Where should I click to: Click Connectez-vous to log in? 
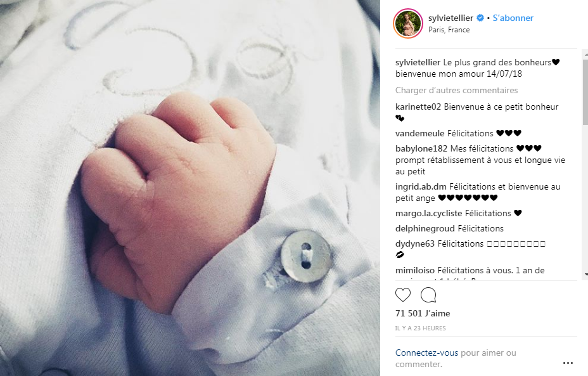[427, 353]
